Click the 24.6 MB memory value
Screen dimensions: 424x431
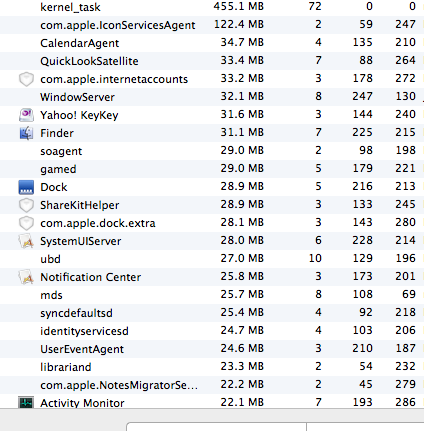[x=242, y=348]
